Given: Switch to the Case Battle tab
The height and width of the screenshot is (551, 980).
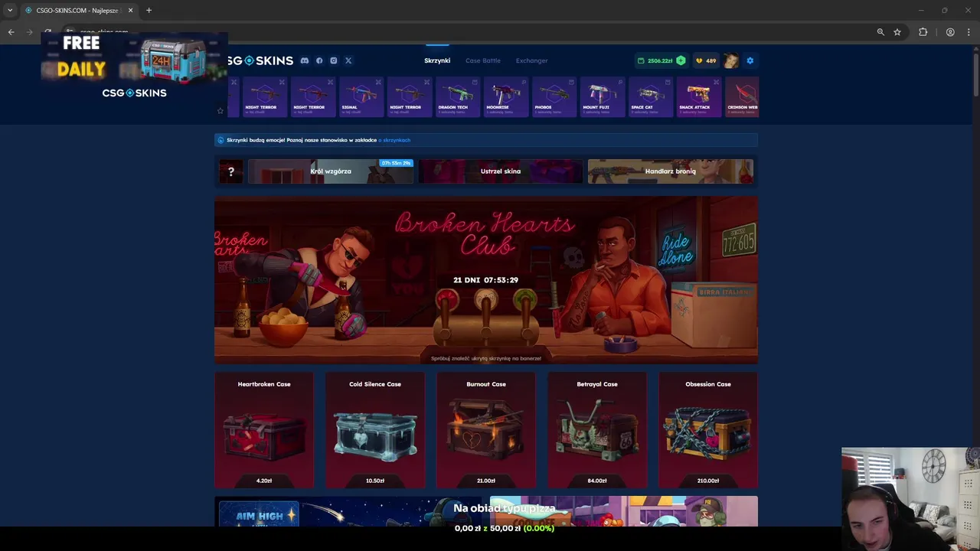Looking at the screenshot, I should tap(483, 60).
